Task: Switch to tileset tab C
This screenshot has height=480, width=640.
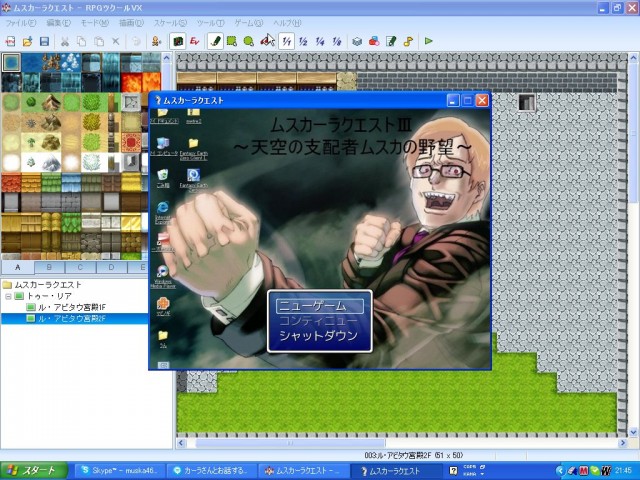Action: click(80, 267)
